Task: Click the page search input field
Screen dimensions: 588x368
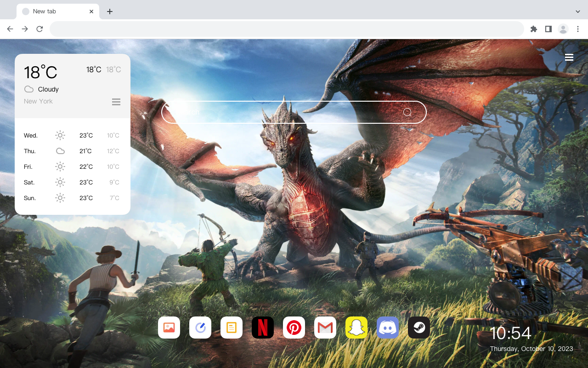Action: (x=294, y=112)
